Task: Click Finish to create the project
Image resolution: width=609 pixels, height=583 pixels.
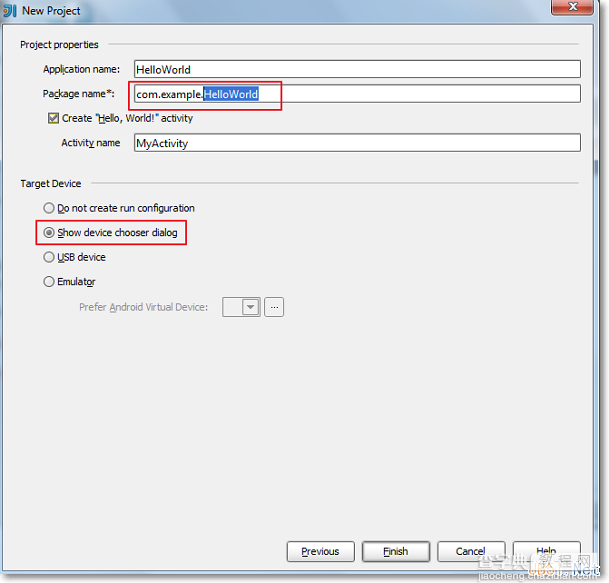Action: click(x=396, y=552)
